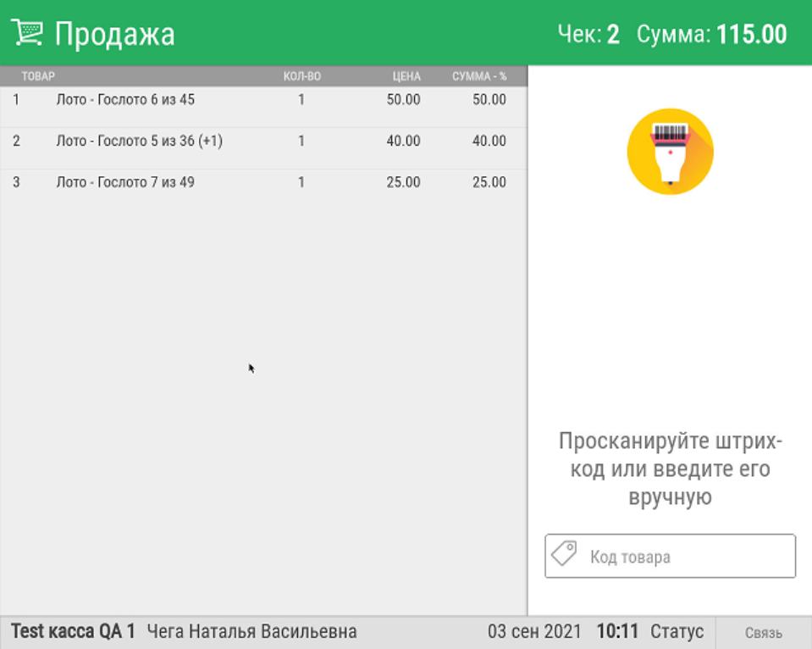Click the Просканируйте штрих-код instruction text
The height and width of the screenshot is (649, 812).
(x=670, y=469)
